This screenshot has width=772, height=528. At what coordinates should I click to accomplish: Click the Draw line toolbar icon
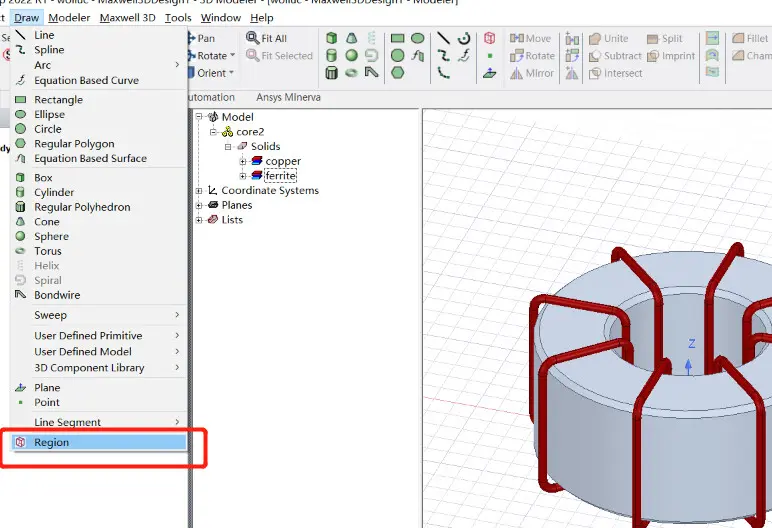[x=444, y=38]
